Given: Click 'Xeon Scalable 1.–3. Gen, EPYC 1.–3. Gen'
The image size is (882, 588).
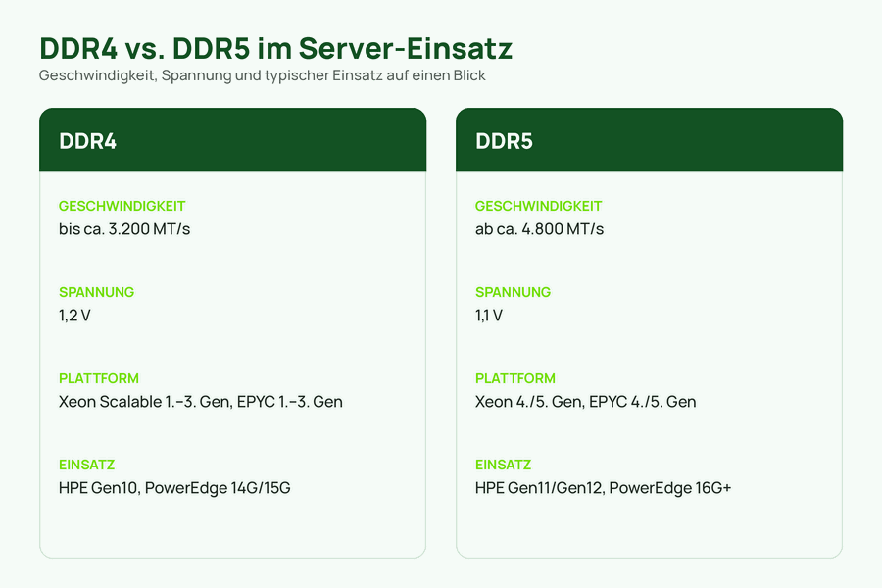Looking at the screenshot, I should coord(201,402).
